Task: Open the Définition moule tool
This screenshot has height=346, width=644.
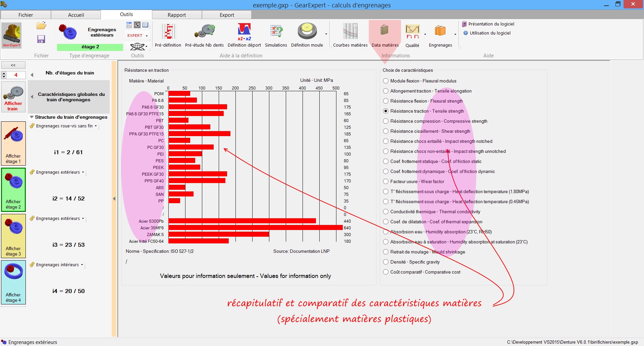Action: [x=307, y=35]
